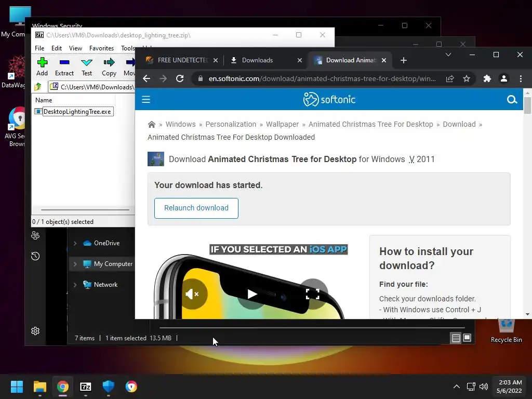The image size is (532, 399).
Task: Open Chrome three-dot menu
Action: 521,79
